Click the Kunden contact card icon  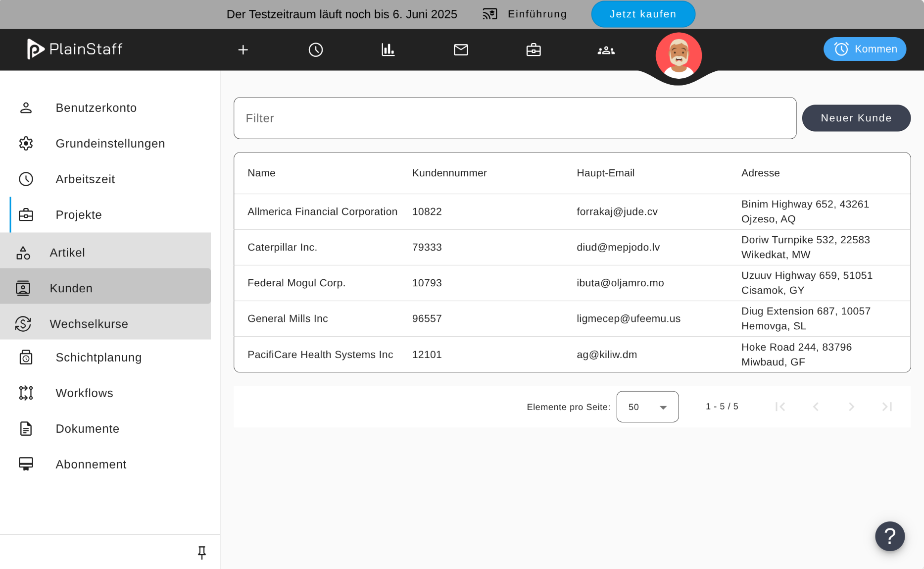coord(23,288)
